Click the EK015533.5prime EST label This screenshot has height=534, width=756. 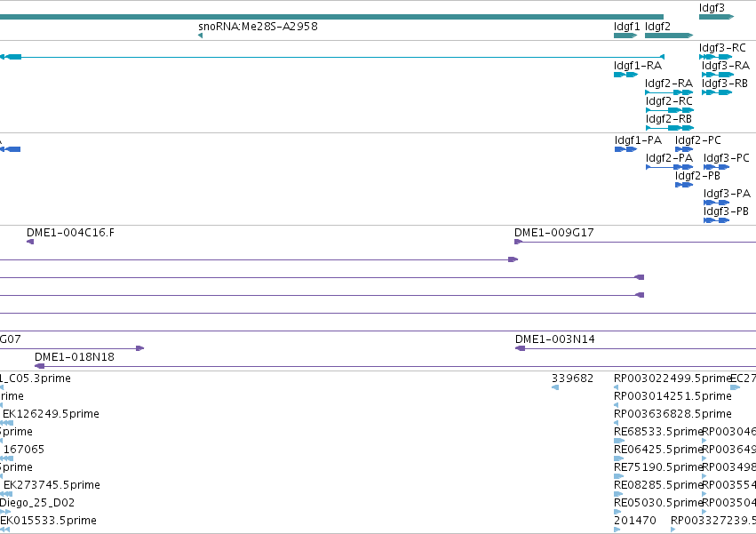coord(48,521)
